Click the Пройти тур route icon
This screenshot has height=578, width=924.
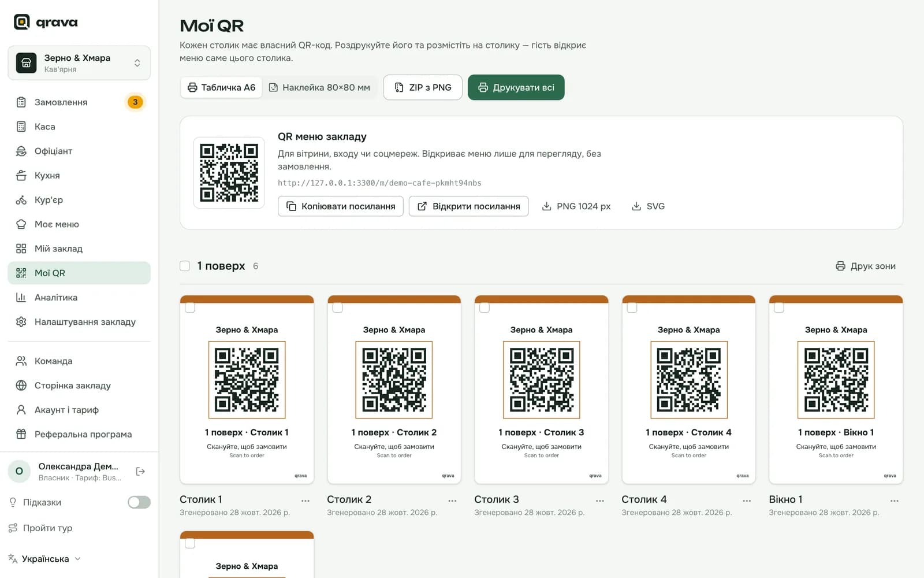(x=13, y=528)
